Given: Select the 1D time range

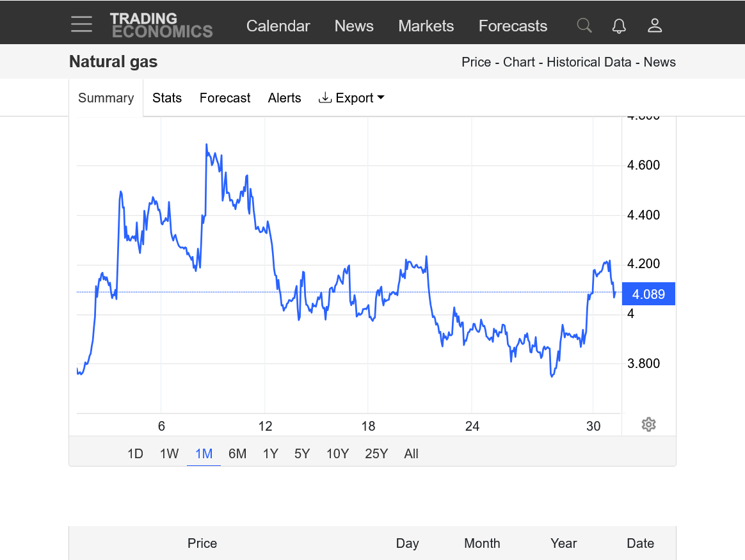Looking at the screenshot, I should pyautogui.click(x=135, y=454).
